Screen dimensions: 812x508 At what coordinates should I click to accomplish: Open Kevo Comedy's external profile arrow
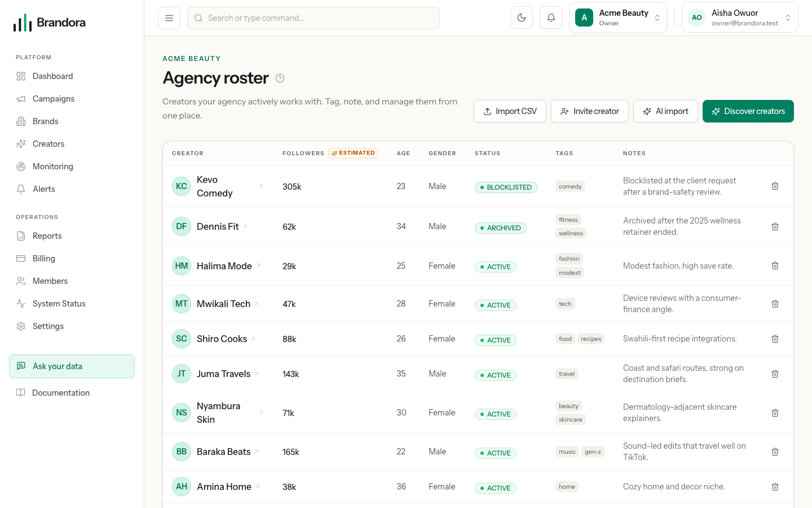pos(261,186)
